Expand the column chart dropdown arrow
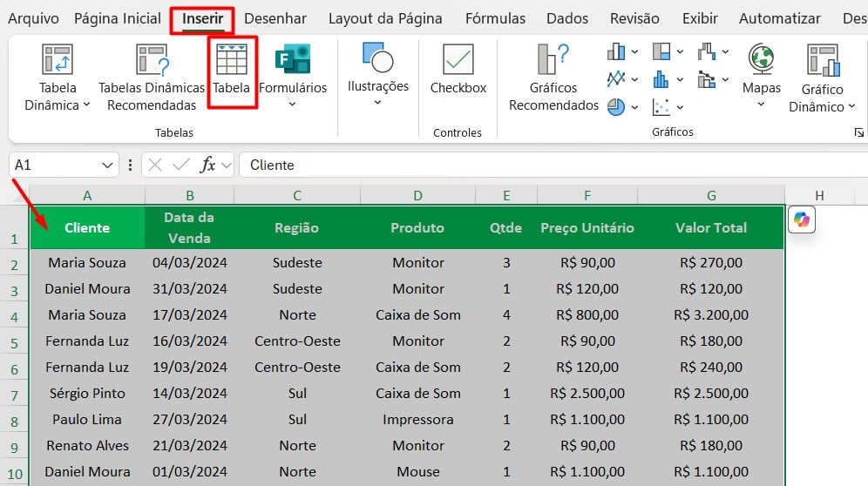Viewport: 868px width, 486px height. [634, 52]
